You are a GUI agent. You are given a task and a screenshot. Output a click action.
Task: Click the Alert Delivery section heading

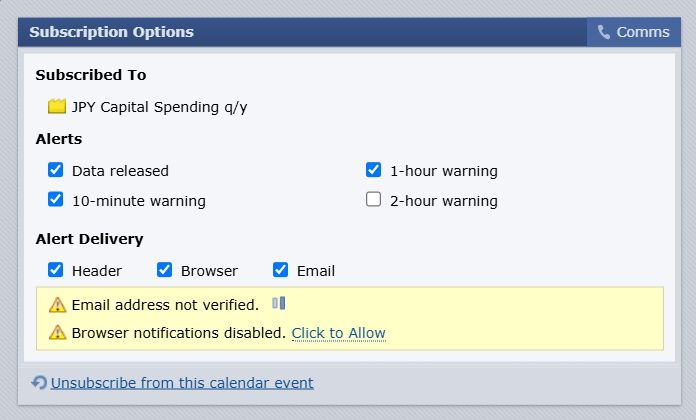click(90, 239)
